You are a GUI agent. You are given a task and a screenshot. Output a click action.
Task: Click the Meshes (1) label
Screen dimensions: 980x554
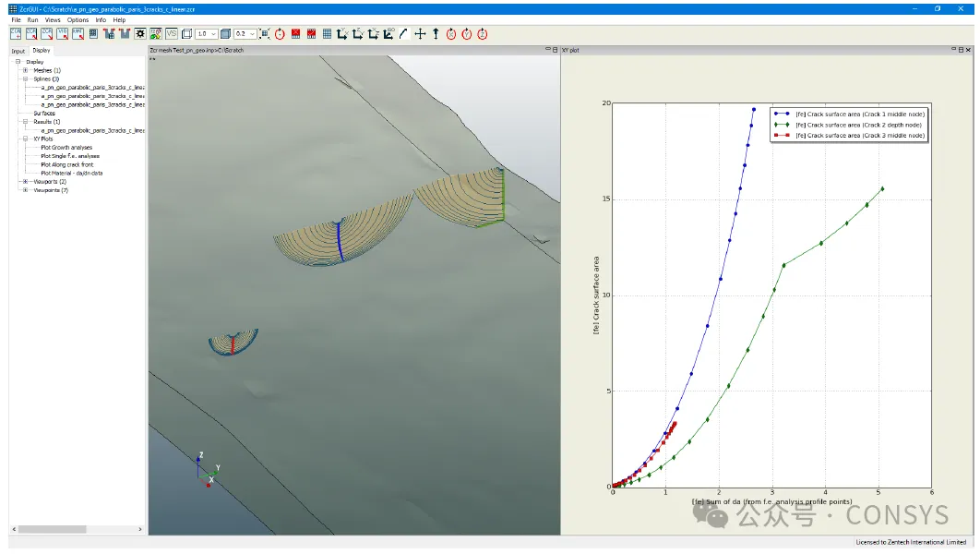pyautogui.click(x=47, y=70)
